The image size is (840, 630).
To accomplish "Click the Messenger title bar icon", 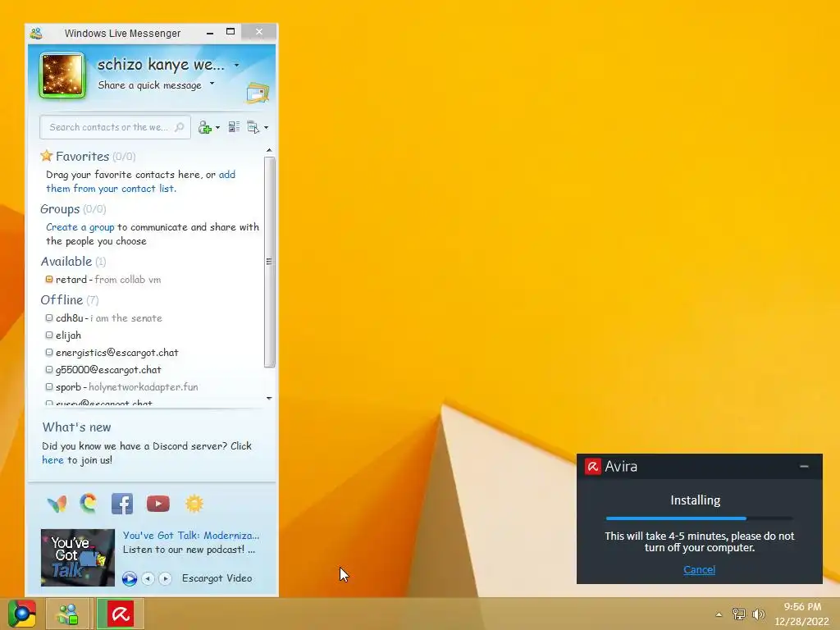I will point(36,33).
